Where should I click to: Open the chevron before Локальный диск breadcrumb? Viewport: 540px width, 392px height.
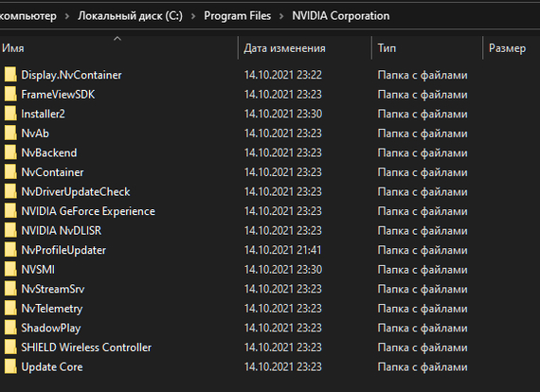[x=67, y=16]
